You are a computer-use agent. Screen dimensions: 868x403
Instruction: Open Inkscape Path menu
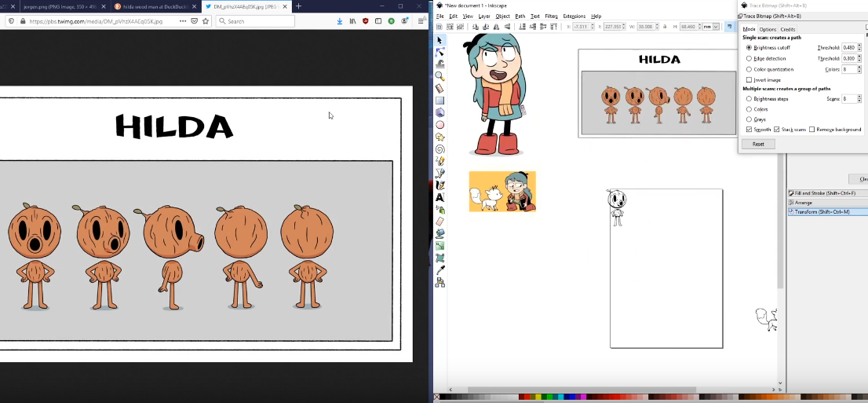(x=520, y=16)
